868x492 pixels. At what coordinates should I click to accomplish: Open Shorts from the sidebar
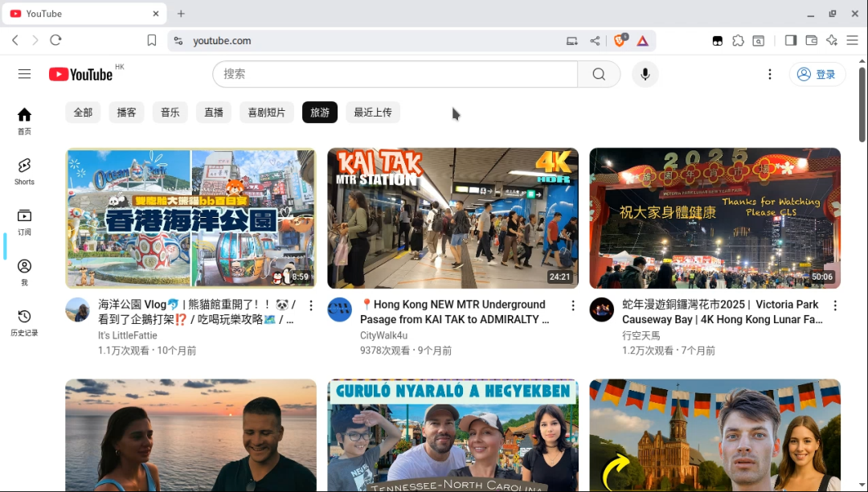pyautogui.click(x=24, y=170)
